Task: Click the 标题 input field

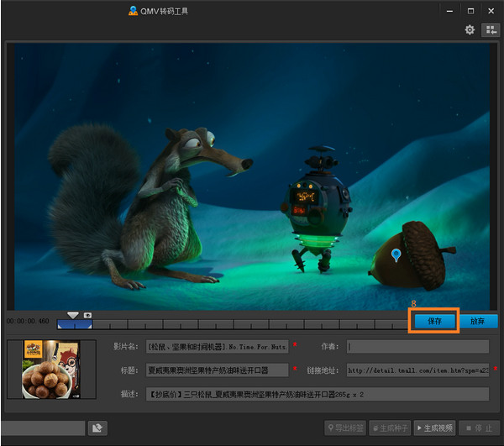Action: coord(217,370)
